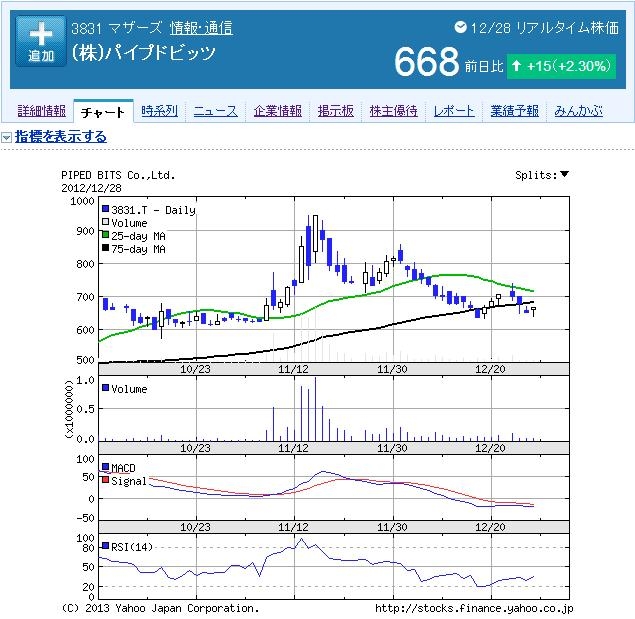Click the black 75-day MA legend swatch
This screenshot has width=635, height=619.
coord(105,248)
